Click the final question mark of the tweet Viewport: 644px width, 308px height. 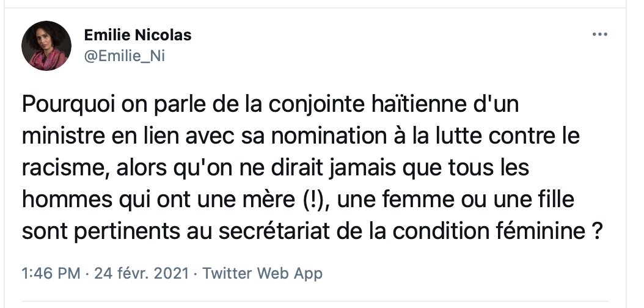597,232
